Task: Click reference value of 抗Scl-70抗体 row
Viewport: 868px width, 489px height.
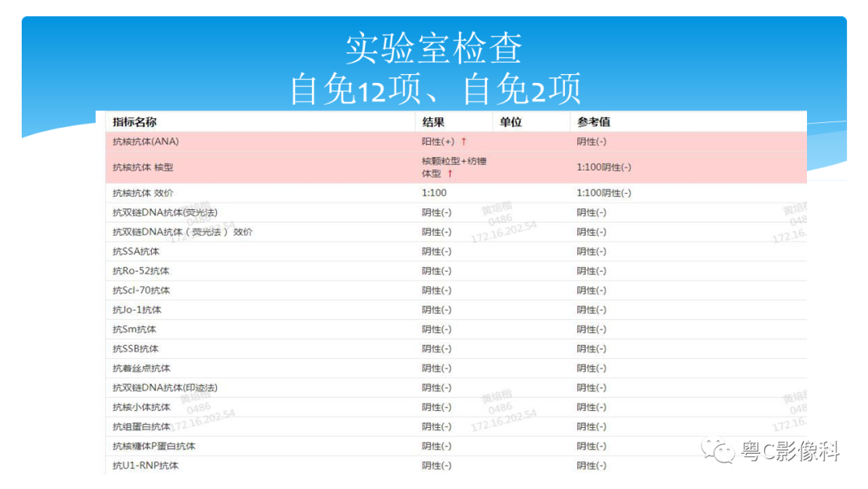Action: 592,290
